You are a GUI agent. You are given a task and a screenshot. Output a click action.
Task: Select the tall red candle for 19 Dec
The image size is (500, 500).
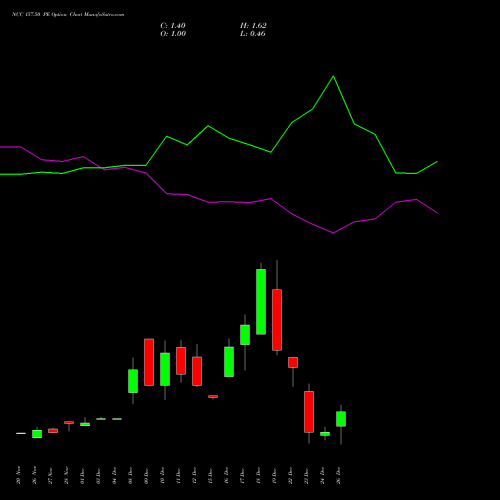277,320
